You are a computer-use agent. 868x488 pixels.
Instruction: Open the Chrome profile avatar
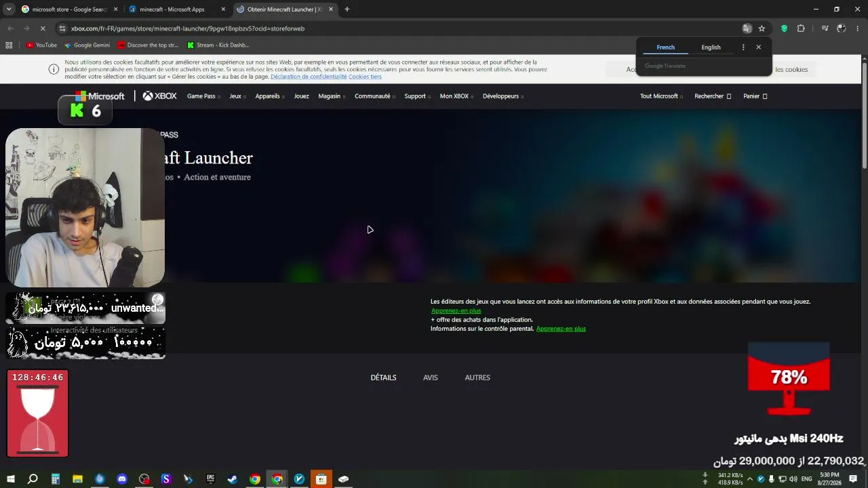pos(841,28)
